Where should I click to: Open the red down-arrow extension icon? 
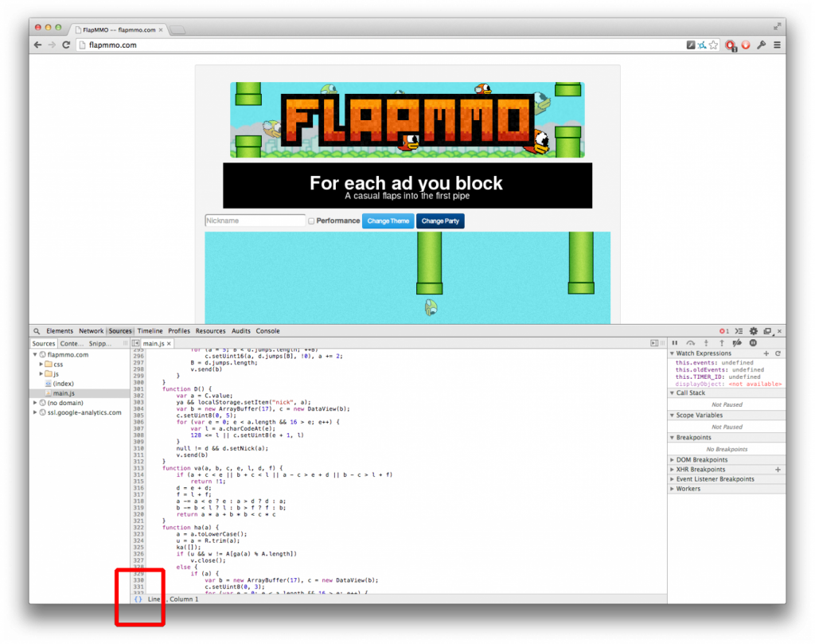point(746,45)
